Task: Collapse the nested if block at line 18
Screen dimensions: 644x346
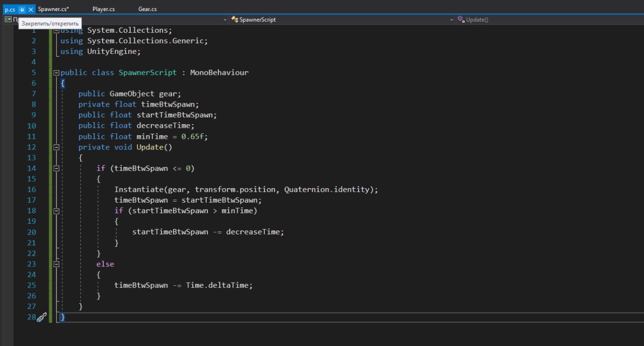Action: click(x=56, y=211)
